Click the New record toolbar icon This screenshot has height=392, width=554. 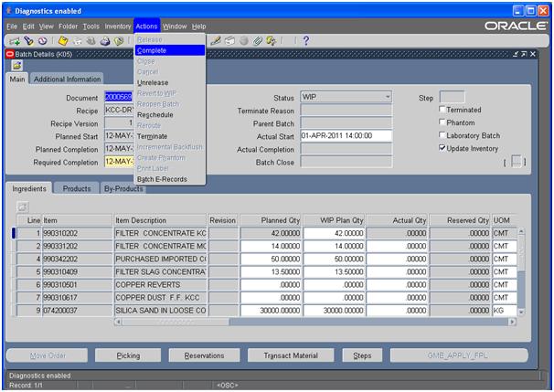click(x=15, y=41)
